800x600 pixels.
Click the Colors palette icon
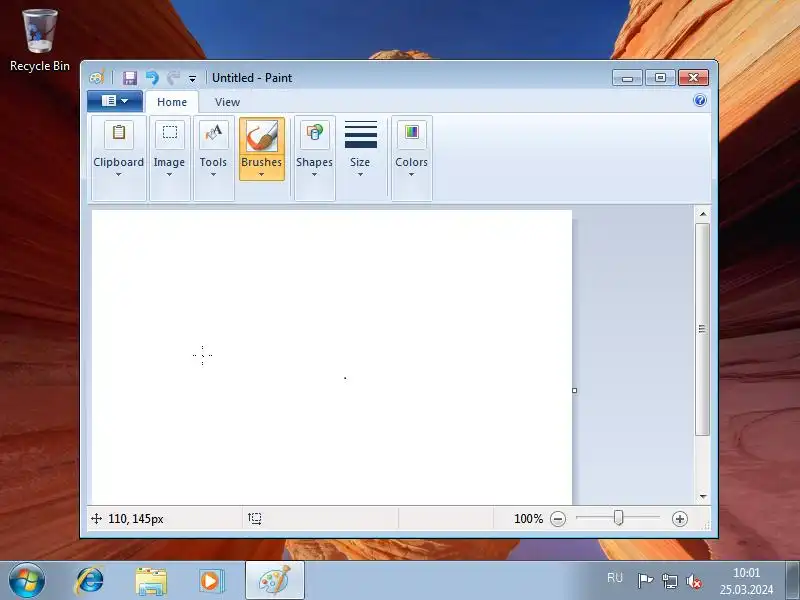[x=412, y=133]
